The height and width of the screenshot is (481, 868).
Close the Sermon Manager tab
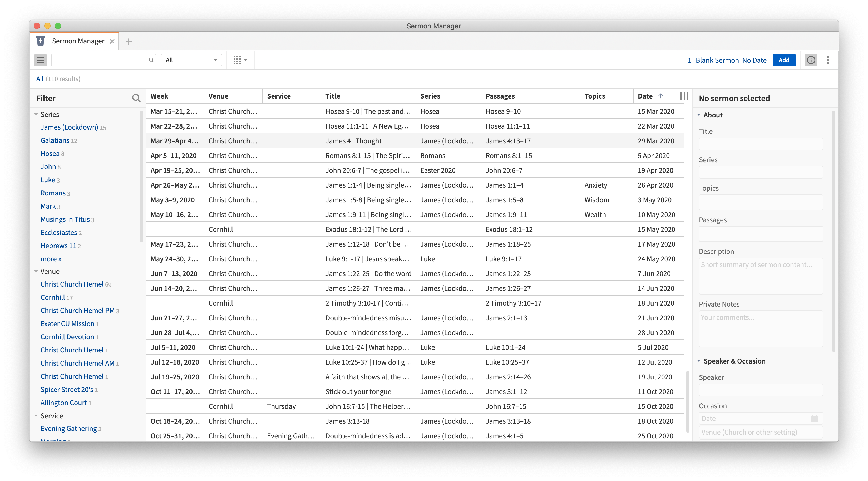click(112, 41)
